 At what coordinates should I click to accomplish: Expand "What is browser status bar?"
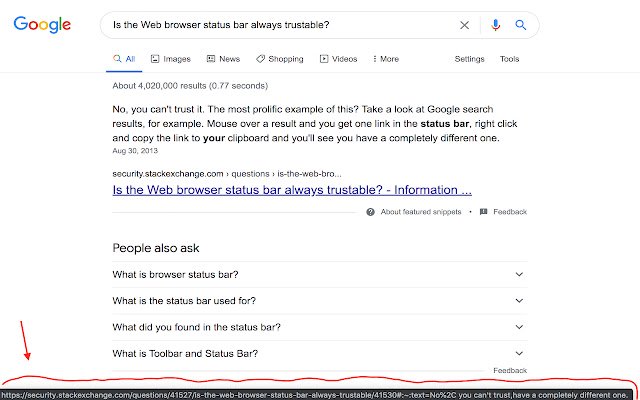point(320,274)
